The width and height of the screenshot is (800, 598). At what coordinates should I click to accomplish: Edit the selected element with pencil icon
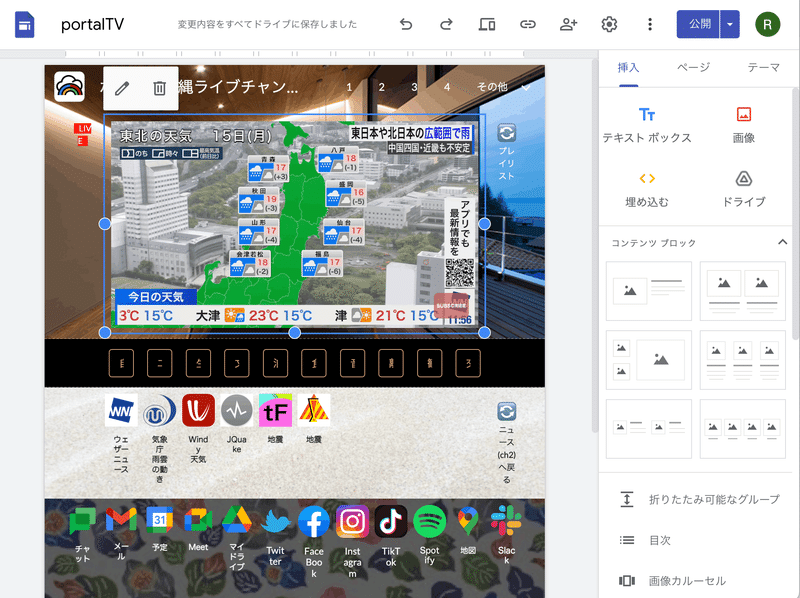[x=122, y=89]
